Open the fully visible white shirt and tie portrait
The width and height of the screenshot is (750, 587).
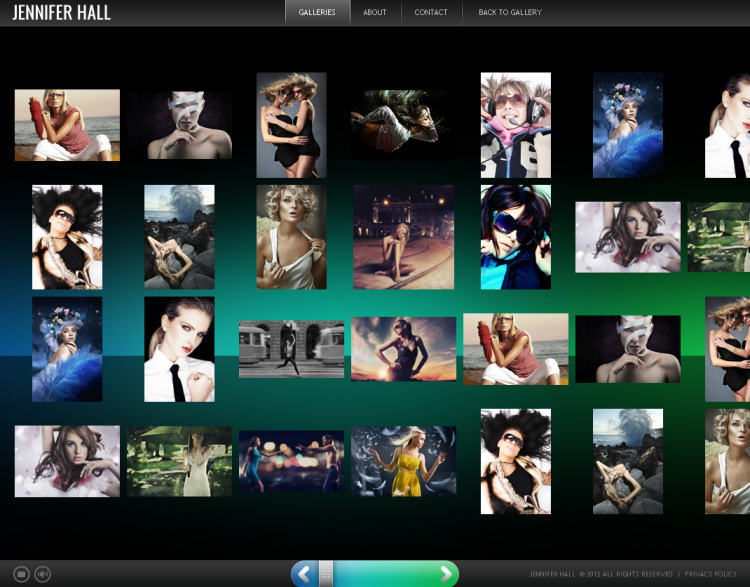click(179, 349)
